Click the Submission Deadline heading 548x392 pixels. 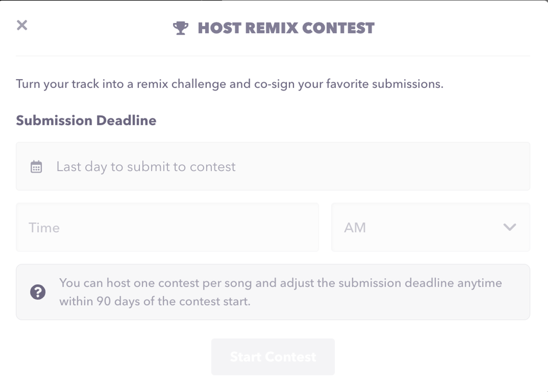[86, 120]
